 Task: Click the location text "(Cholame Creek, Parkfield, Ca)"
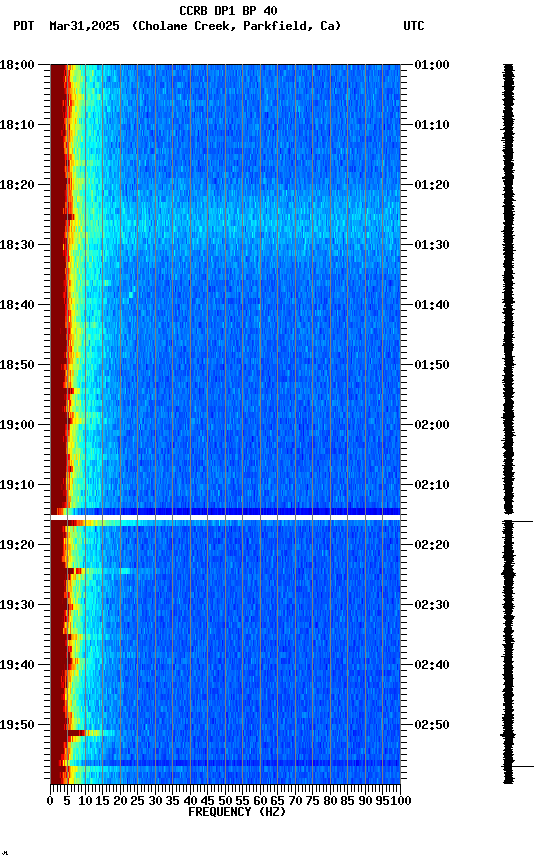pyautogui.click(x=236, y=26)
